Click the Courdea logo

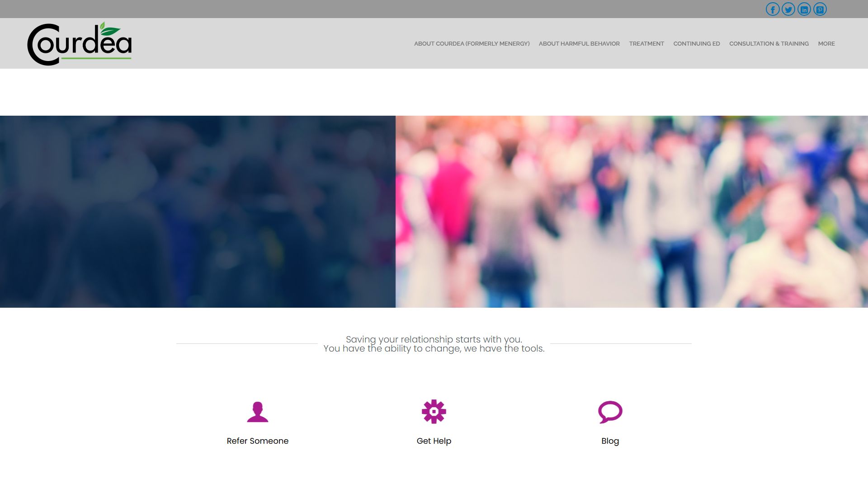[x=80, y=44]
